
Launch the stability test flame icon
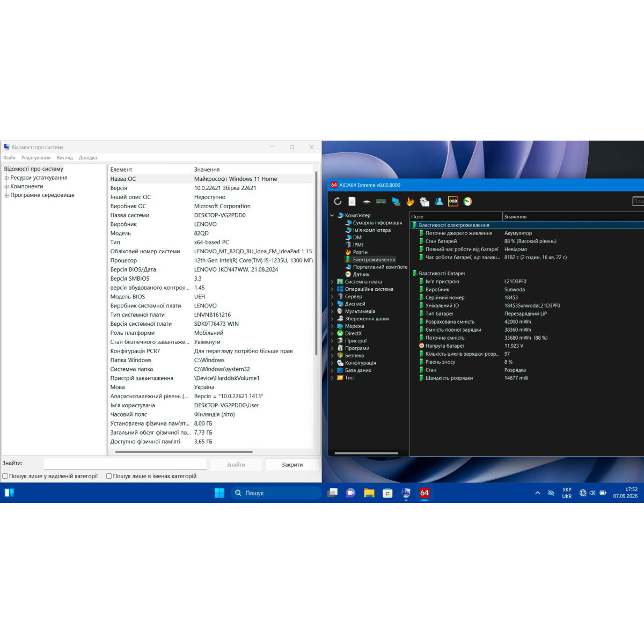pos(410,201)
